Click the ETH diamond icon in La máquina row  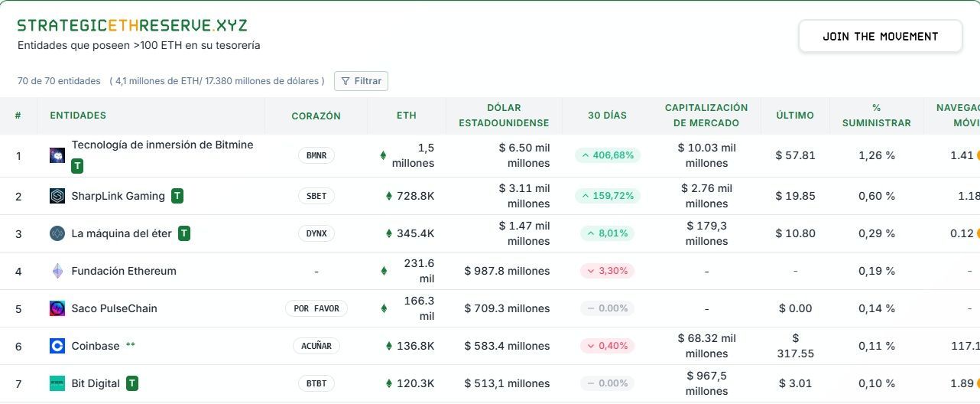pyautogui.click(x=389, y=233)
